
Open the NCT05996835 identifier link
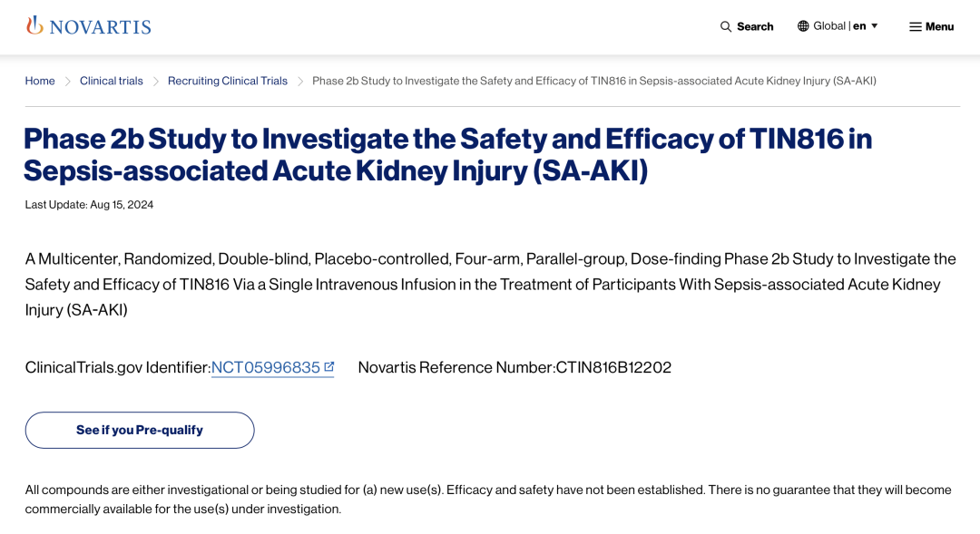(266, 367)
